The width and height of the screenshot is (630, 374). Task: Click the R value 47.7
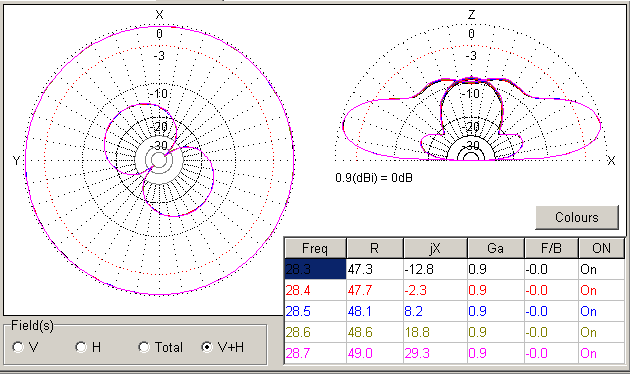375,290
